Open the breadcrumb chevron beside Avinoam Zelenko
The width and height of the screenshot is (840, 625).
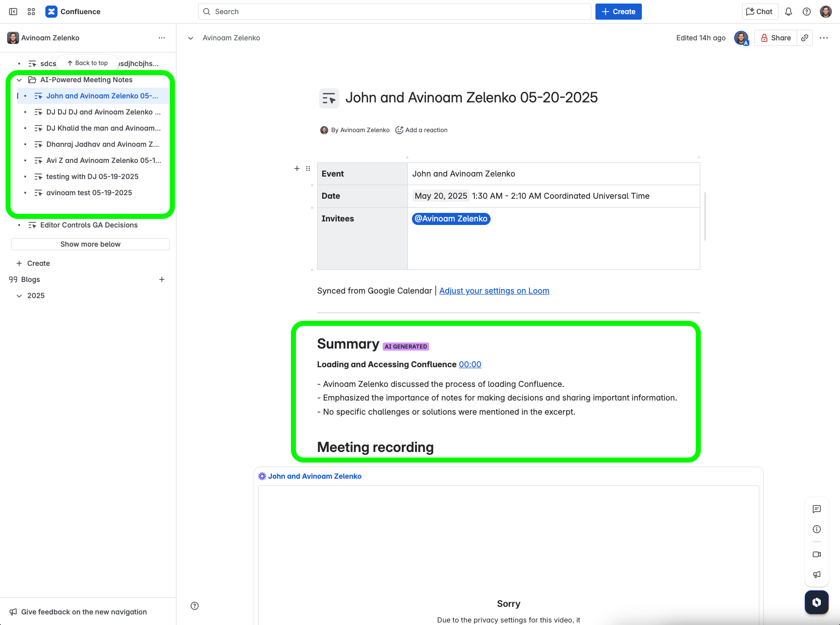pyautogui.click(x=190, y=38)
